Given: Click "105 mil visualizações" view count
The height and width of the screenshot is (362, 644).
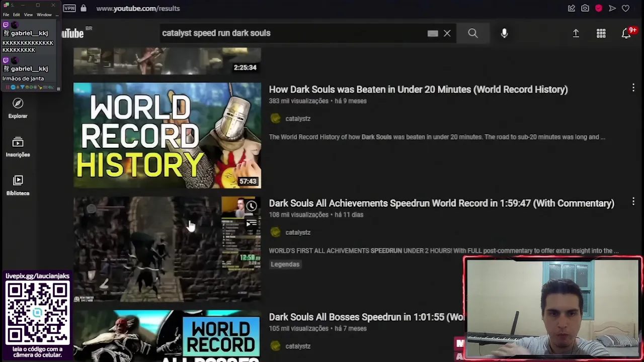Looking at the screenshot, I should coord(298,328).
